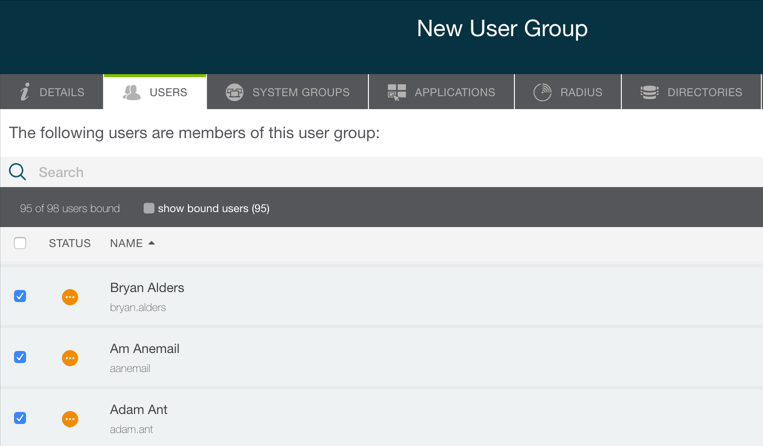Click Am Anemail's orange status icon
Screen dimensions: 763x446
tap(70, 358)
